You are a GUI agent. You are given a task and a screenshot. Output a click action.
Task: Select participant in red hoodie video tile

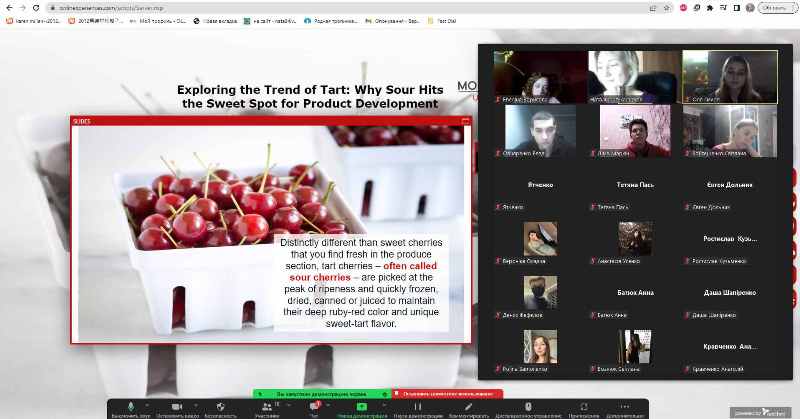coord(635,131)
